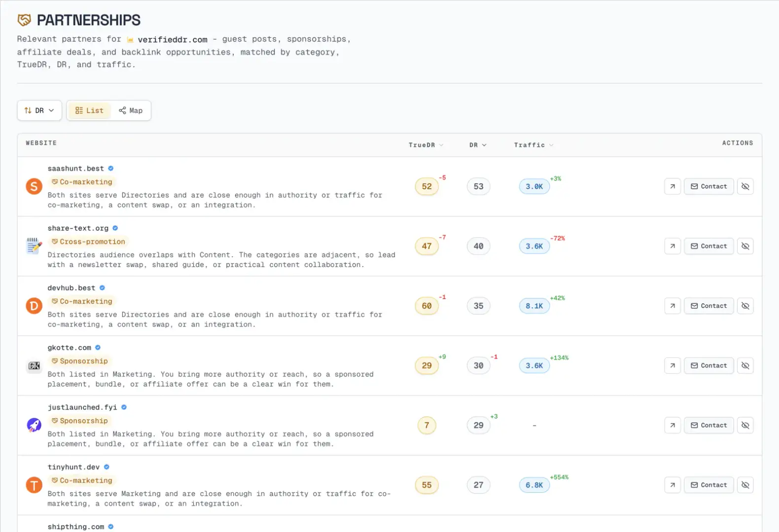Click the verified badge next to saashunt.best
The image size is (779, 532).
(x=111, y=168)
